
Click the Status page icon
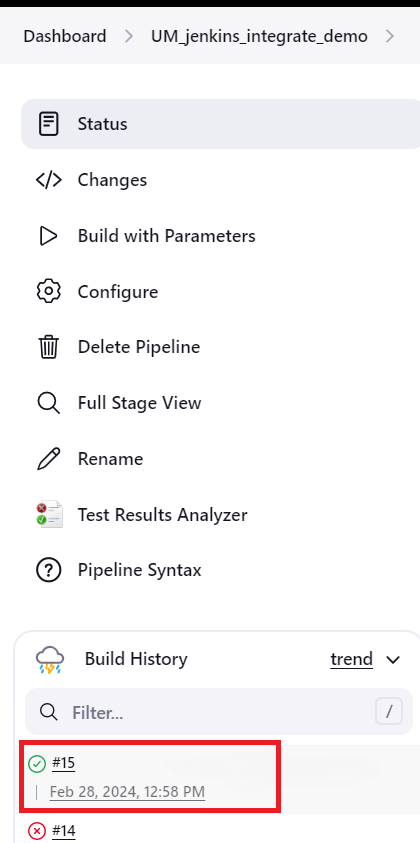[x=49, y=124]
